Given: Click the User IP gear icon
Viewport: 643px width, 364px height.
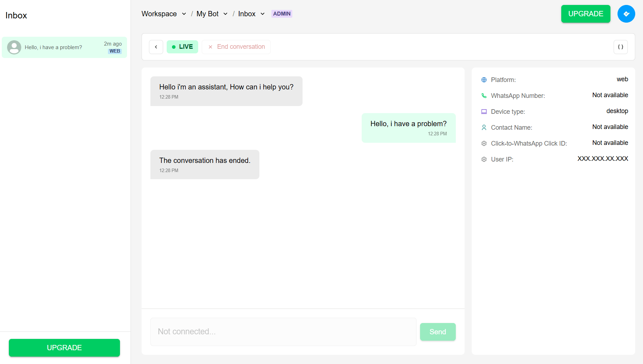Looking at the screenshot, I should tap(484, 159).
